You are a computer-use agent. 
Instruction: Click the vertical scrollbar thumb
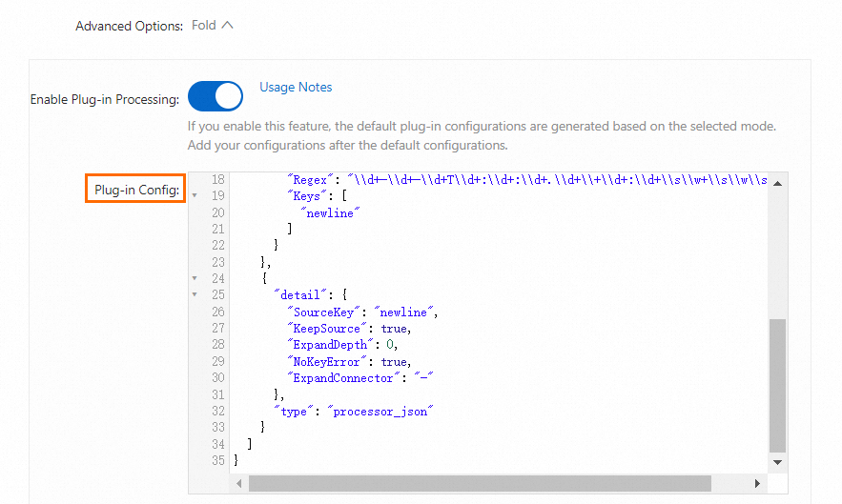point(777,386)
